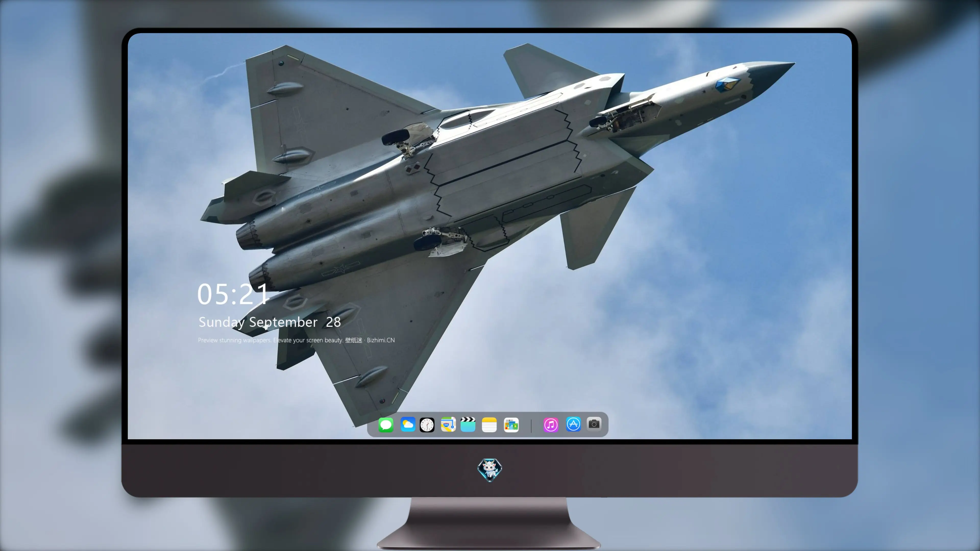This screenshot has width=980, height=551.
Task: Click the 05:21 clock display
Action: pyautogui.click(x=233, y=294)
